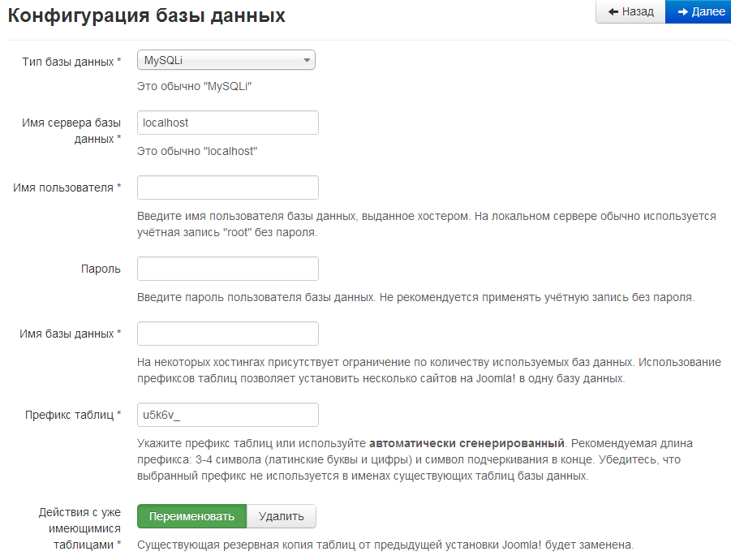Click the right arrow icon in Далее
731x560 pixels.
coord(682,12)
